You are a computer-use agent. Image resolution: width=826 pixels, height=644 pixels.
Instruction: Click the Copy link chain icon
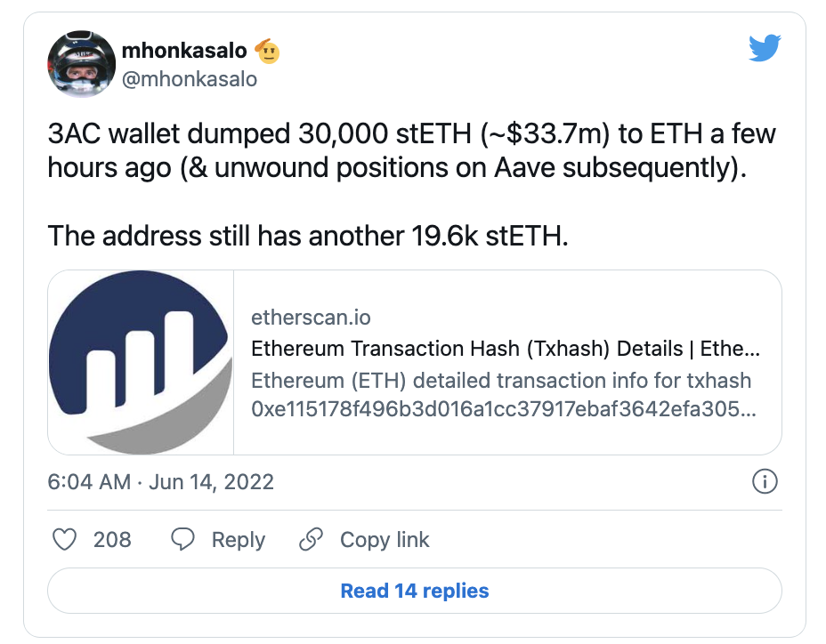point(310,540)
